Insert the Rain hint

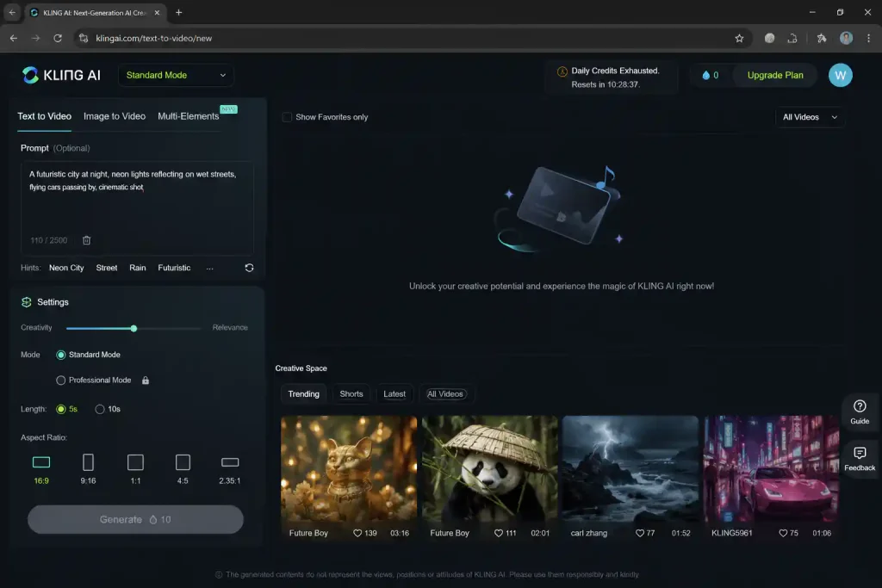(137, 268)
